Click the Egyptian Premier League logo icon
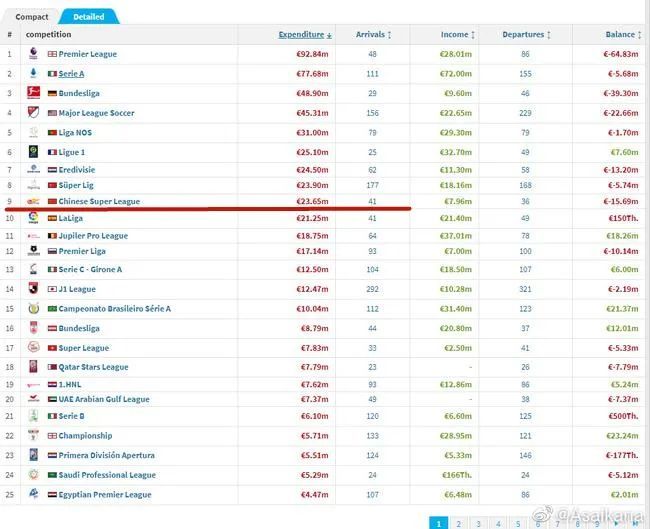Screen dimensions: 650x529 tap(33, 494)
